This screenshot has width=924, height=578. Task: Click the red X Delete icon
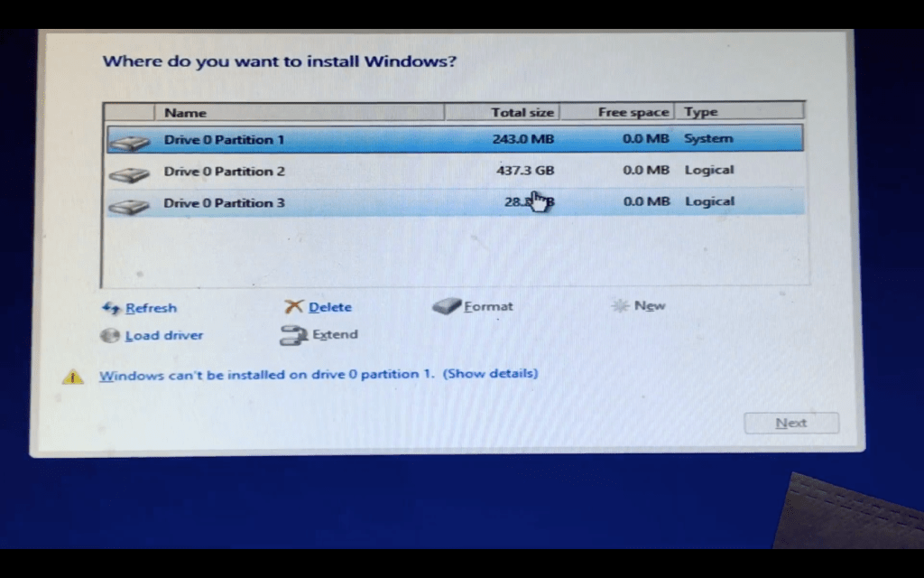(x=293, y=307)
